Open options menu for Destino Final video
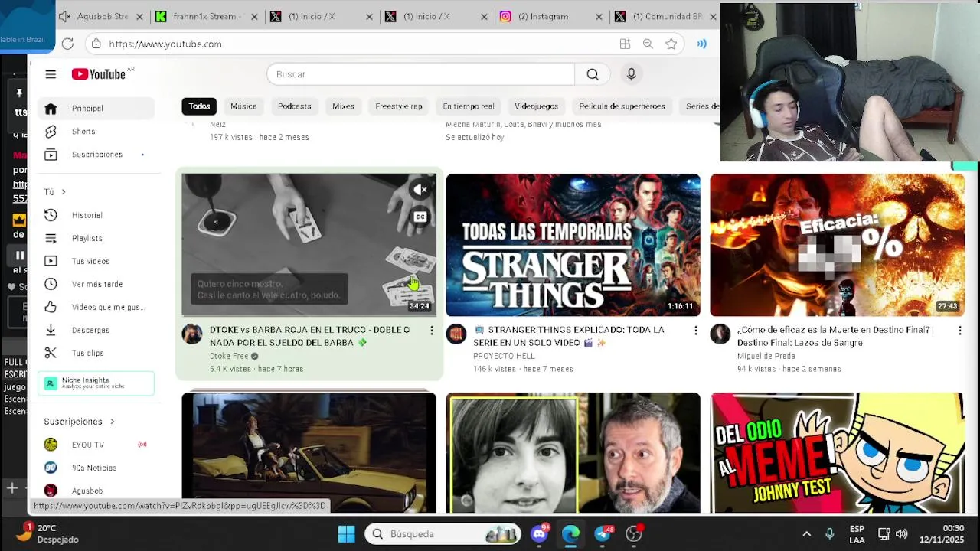 [959, 331]
